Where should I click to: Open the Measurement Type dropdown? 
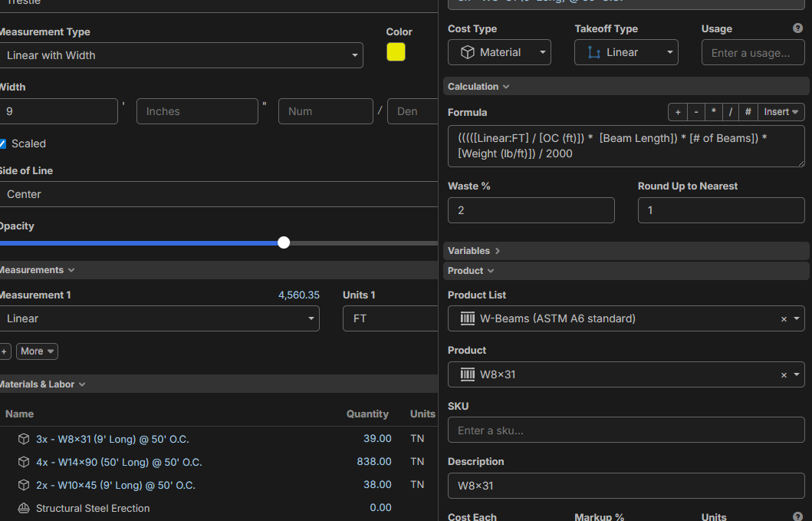tap(180, 55)
